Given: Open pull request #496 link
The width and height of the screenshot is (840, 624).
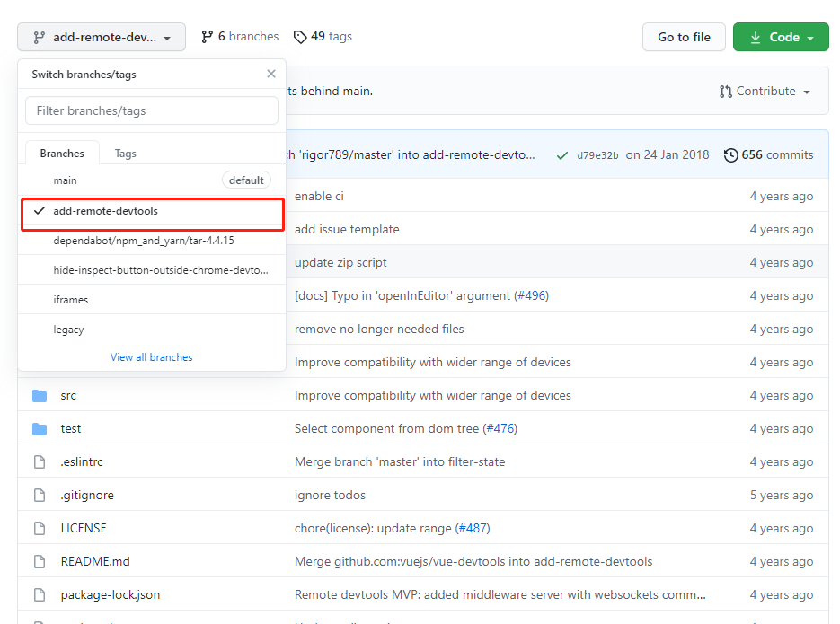Looking at the screenshot, I should coord(532,296).
